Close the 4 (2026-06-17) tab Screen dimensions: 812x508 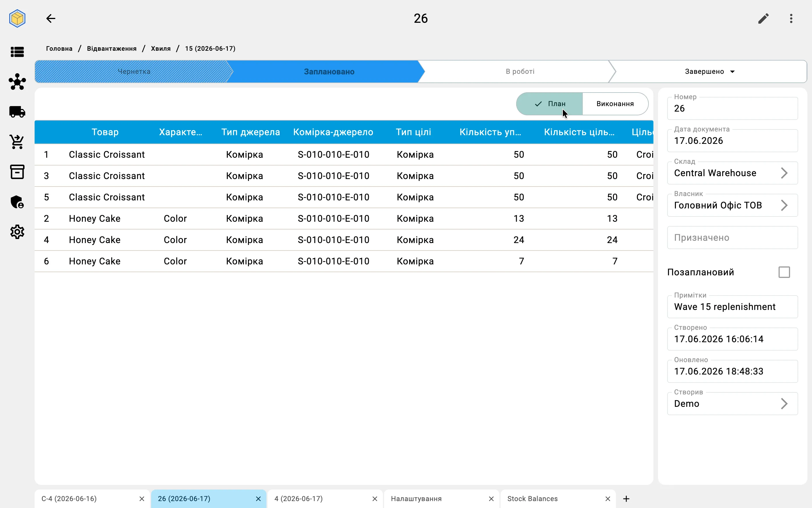pos(375,498)
